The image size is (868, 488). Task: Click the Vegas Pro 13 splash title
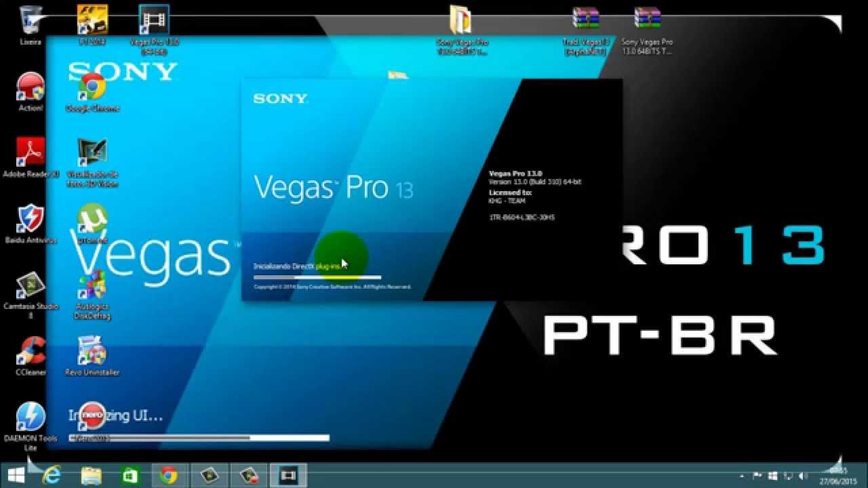tap(333, 188)
